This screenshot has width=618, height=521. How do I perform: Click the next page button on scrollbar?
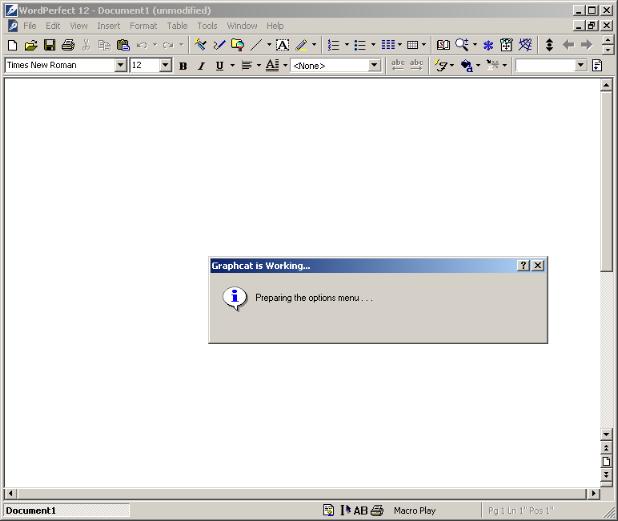pos(606,474)
